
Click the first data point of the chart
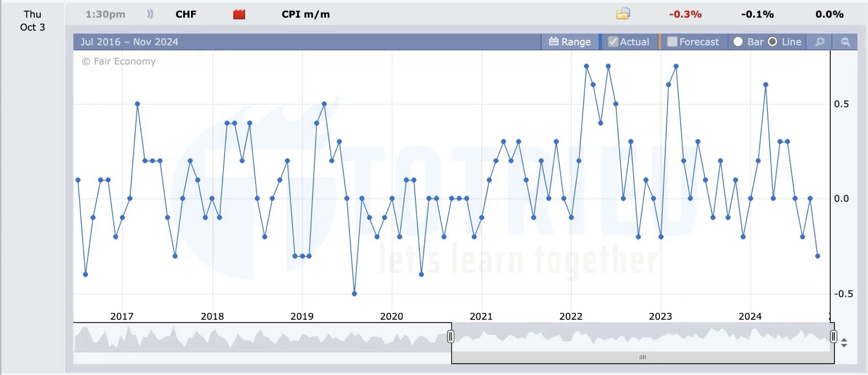[x=78, y=180]
